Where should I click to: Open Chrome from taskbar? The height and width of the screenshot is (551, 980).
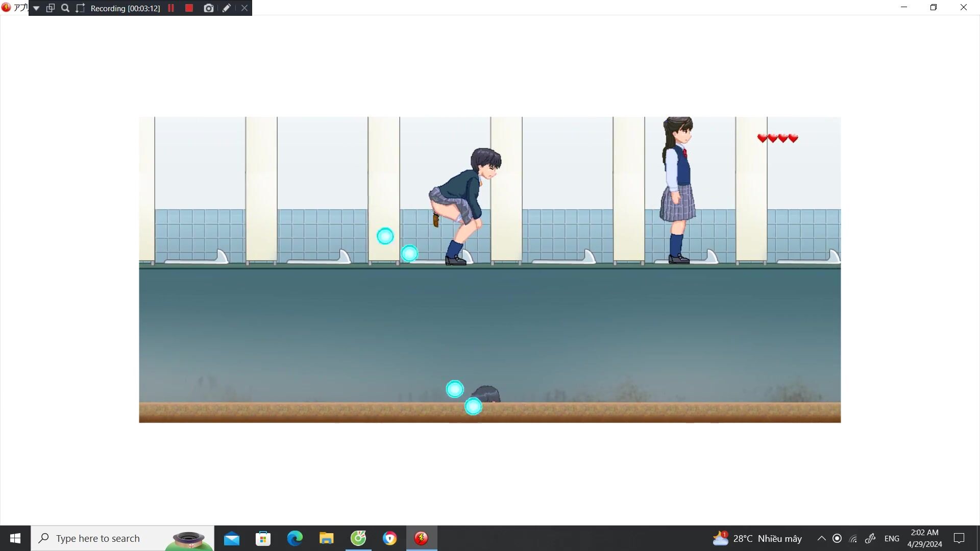coord(390,538)
